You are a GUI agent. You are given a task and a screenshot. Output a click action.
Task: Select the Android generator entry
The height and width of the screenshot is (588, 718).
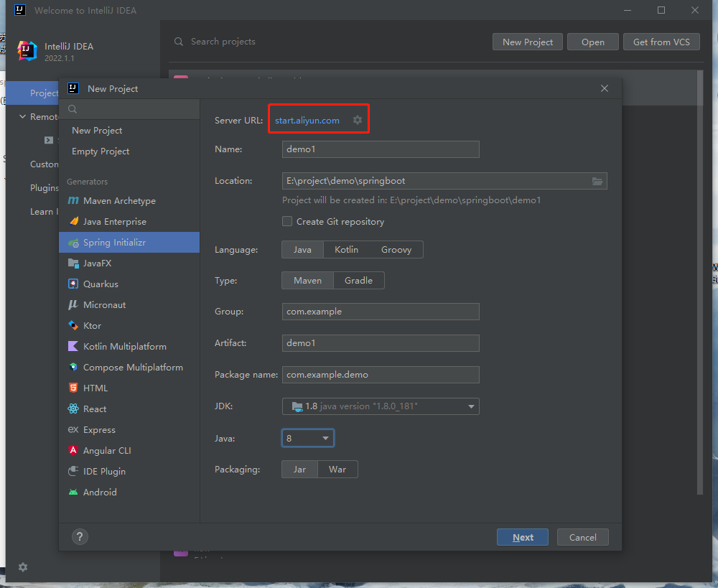coord(129,493)
